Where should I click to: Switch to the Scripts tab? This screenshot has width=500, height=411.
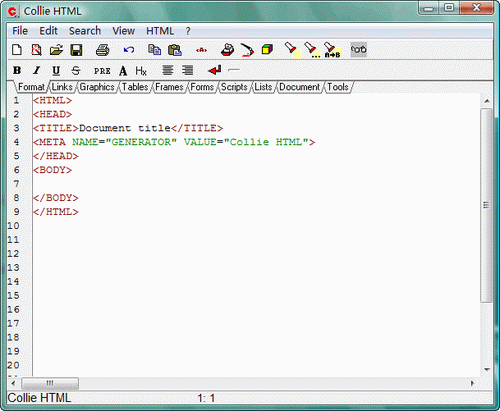(234, 87)
